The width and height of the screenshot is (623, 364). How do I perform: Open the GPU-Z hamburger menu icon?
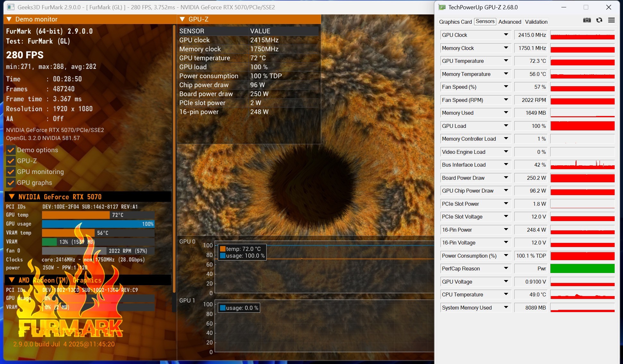611,20
